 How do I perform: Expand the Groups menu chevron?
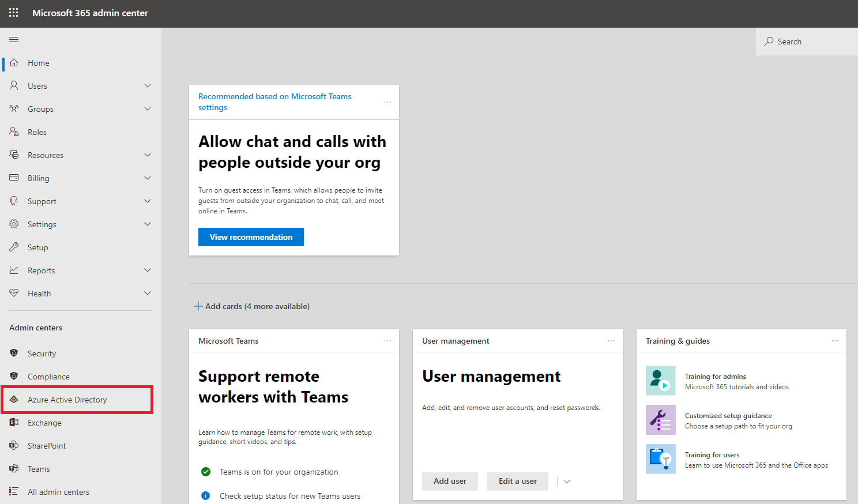point(148,109)
